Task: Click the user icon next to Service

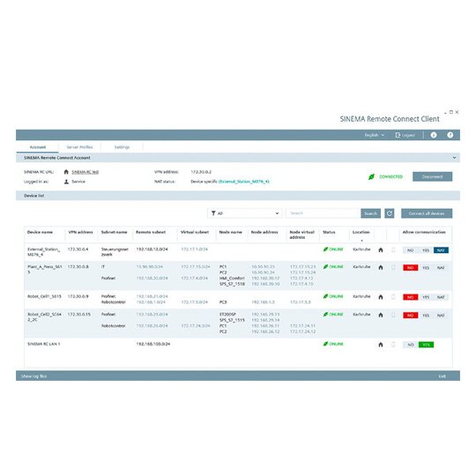Action: pyautogui.click(x=66, y=182)
